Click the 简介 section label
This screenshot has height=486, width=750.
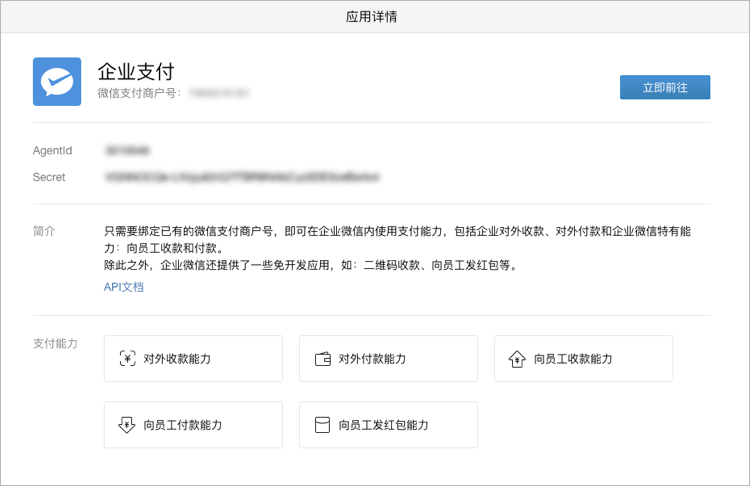[44, 231]
